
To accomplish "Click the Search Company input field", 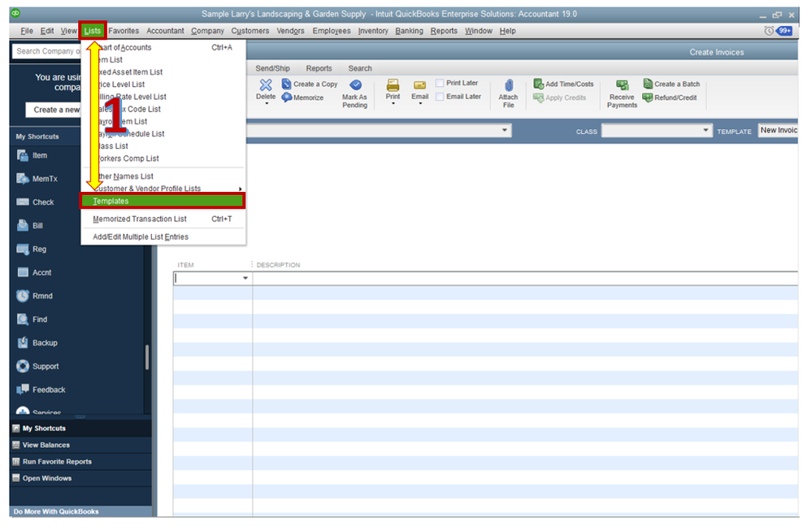I will (x=46, y=51).
